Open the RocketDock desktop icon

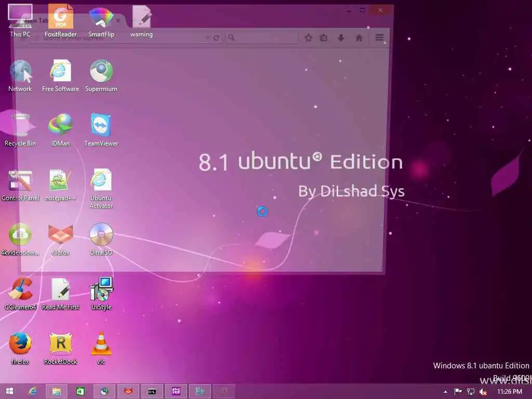(60, 349)
